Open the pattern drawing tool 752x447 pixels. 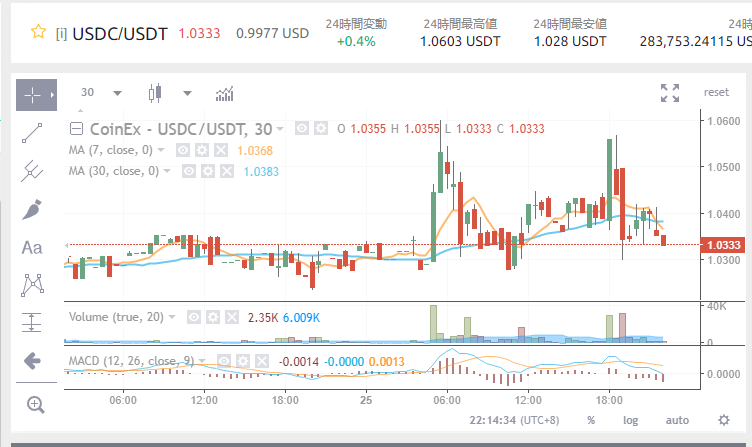click(x=33, y=285)
